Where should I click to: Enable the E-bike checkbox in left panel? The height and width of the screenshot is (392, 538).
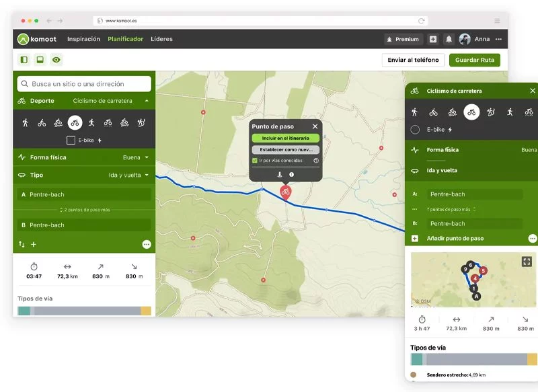point(71,141)
